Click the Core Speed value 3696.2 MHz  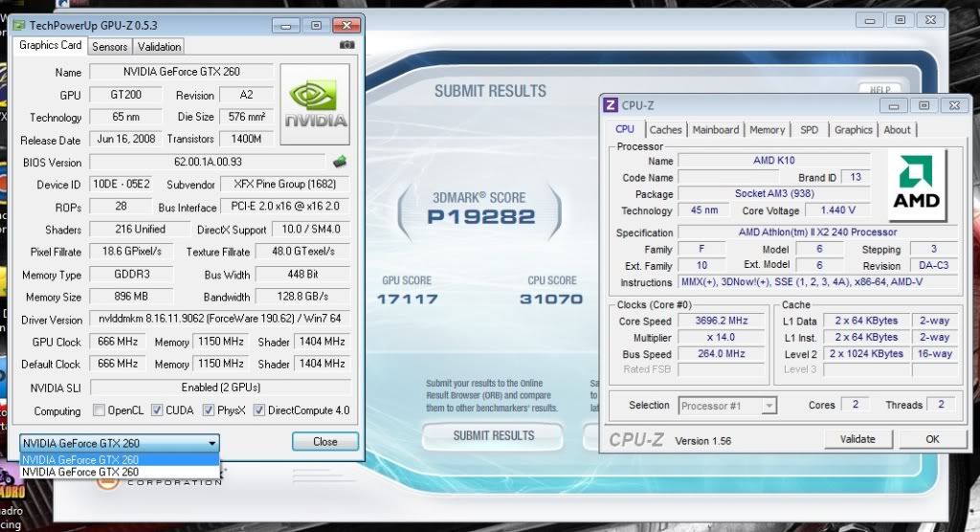[x=722, y=321]
